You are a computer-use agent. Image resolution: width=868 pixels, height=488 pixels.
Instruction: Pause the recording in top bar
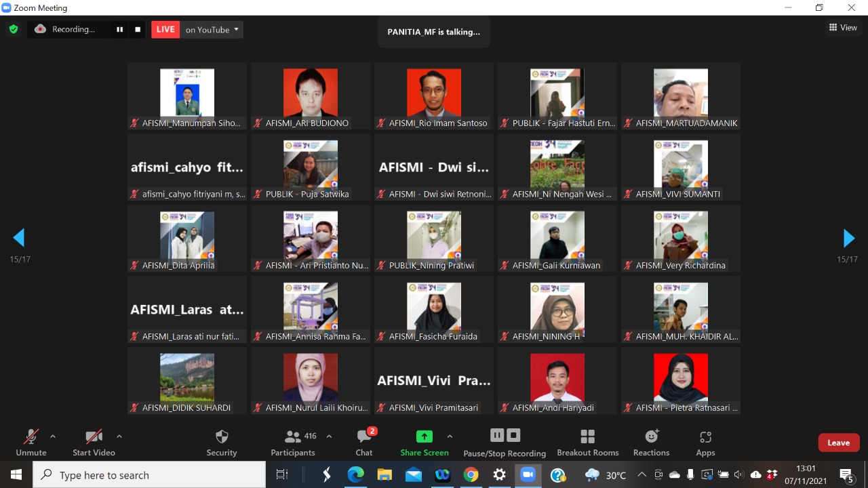click(x=120, y=29)
